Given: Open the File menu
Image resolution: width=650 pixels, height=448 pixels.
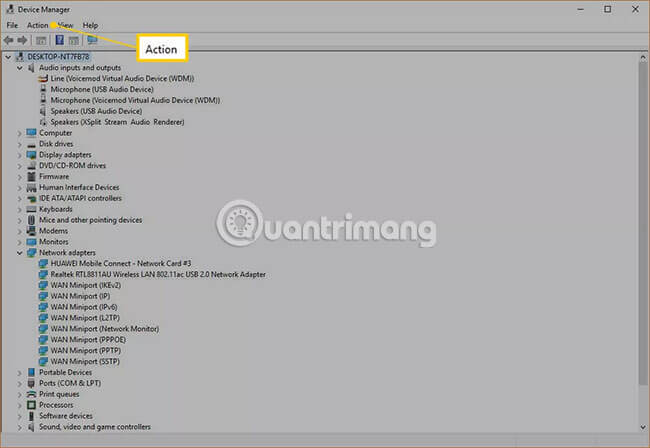Looking at the screenshot, I should click(12, 25).
